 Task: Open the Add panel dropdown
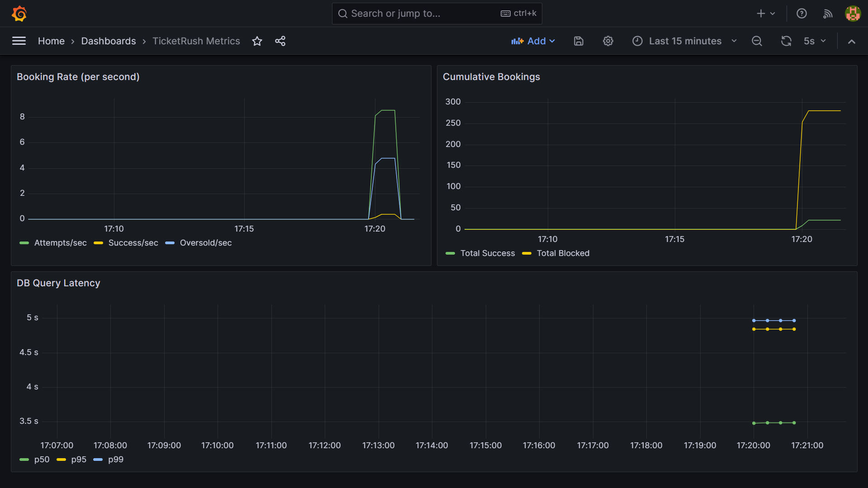click(x=533, y=41)
